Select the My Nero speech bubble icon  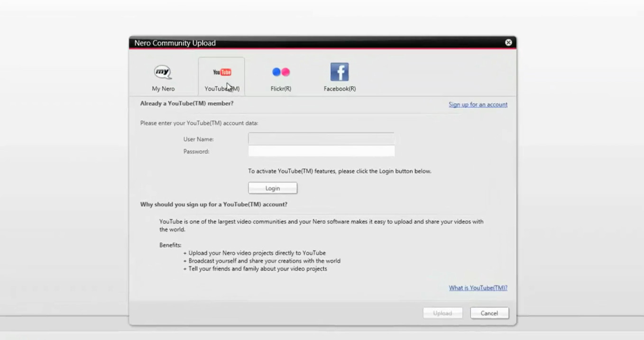pos(163,72)
